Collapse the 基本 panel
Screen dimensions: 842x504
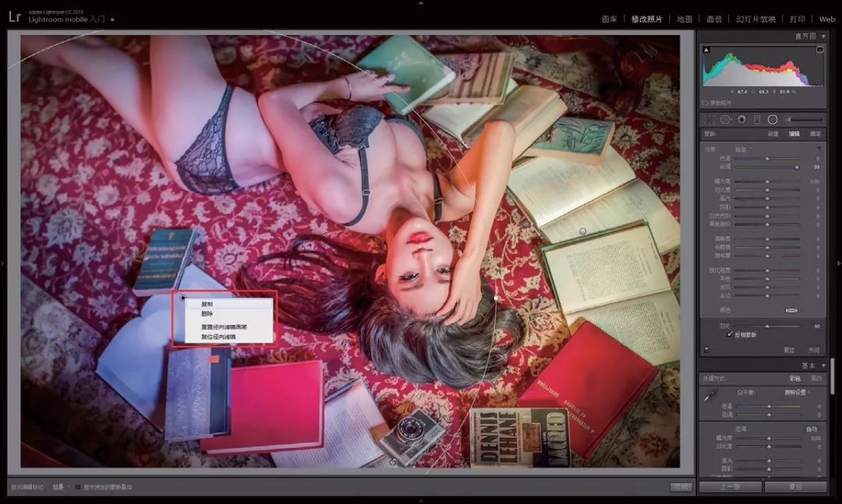click(x=823, y=365)
